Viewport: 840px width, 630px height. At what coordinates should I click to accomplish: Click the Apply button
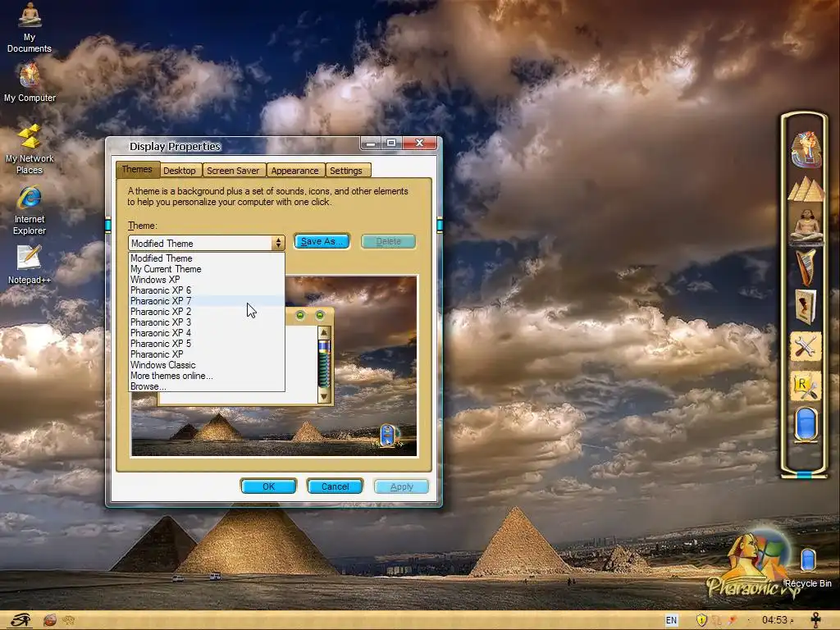(x=402, y=486)
